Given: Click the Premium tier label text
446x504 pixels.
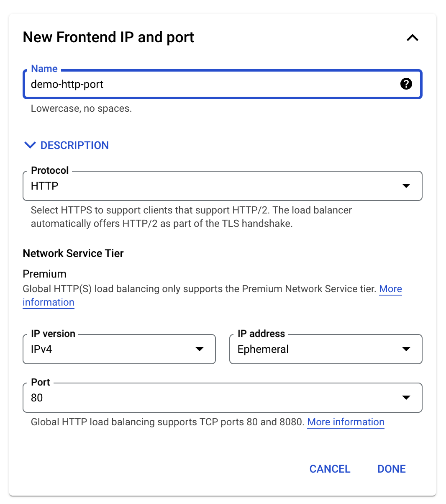Looking at the screenshot, I should [x=44, y=274].
